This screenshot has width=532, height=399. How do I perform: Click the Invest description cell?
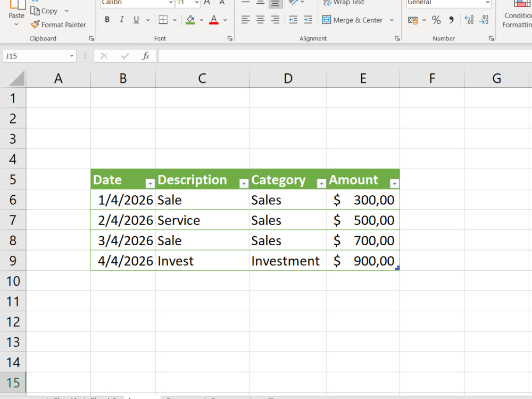(202, 261)
